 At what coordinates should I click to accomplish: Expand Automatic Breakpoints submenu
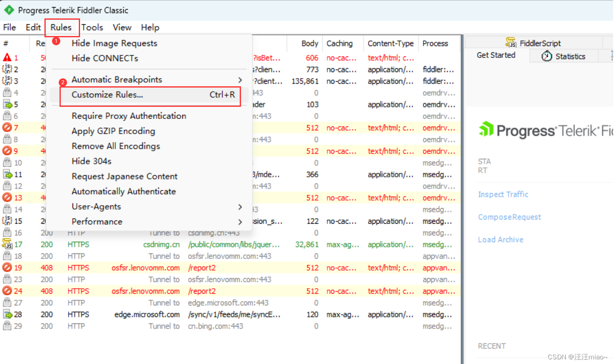click(149, 80)
